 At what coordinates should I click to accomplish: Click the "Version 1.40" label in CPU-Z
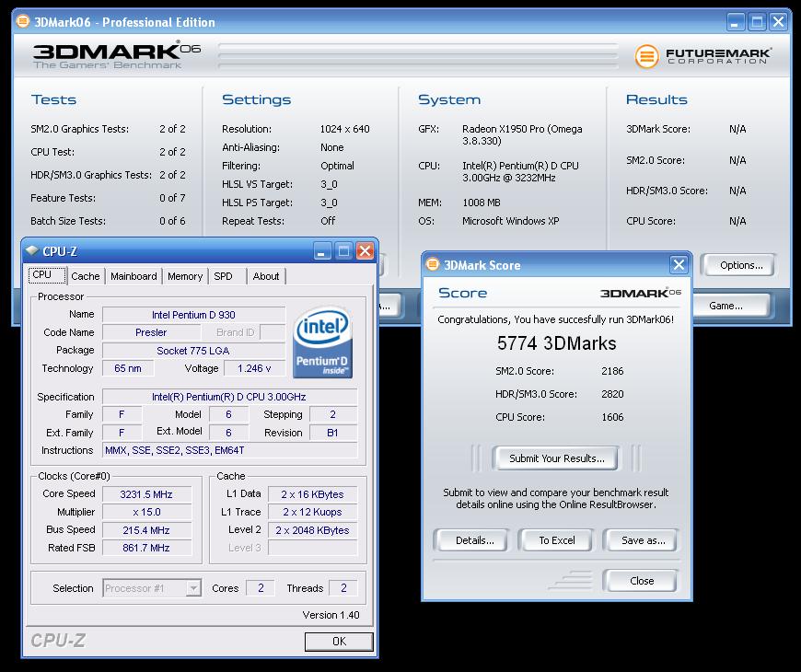coord(331,615)
